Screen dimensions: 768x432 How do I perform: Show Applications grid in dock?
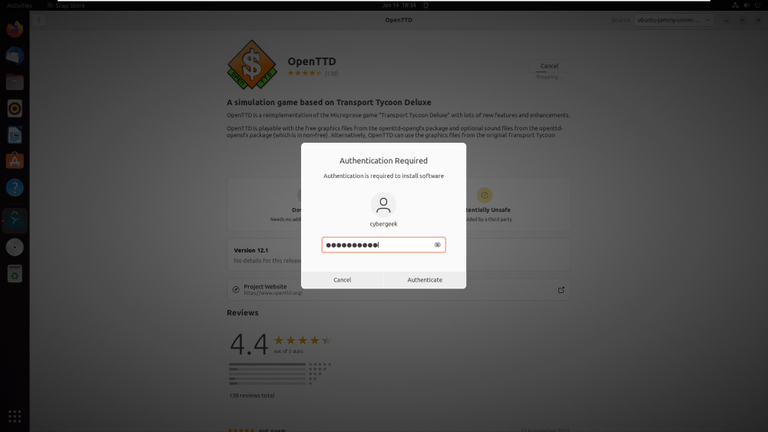click(x=15, y=416)
